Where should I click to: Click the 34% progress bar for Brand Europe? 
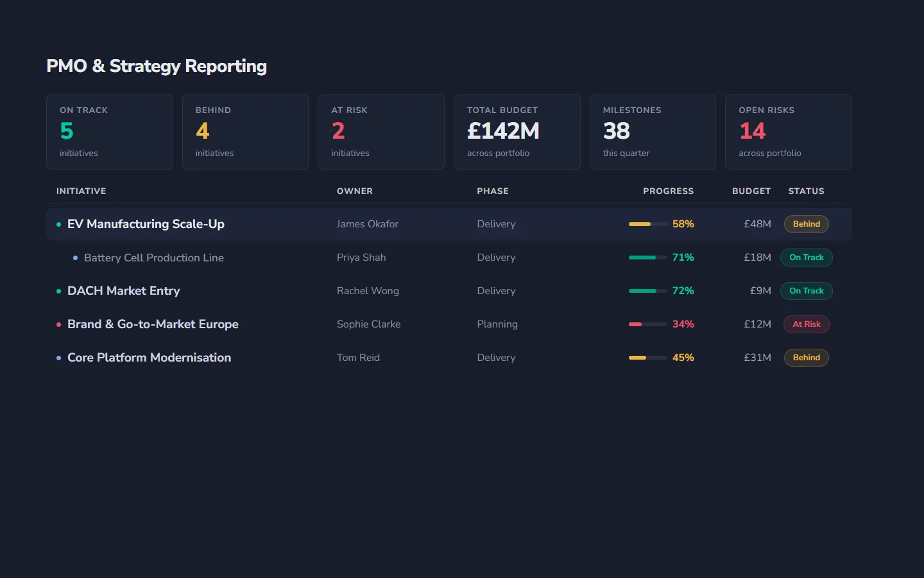pyautogui.click(x=647, y=324)
